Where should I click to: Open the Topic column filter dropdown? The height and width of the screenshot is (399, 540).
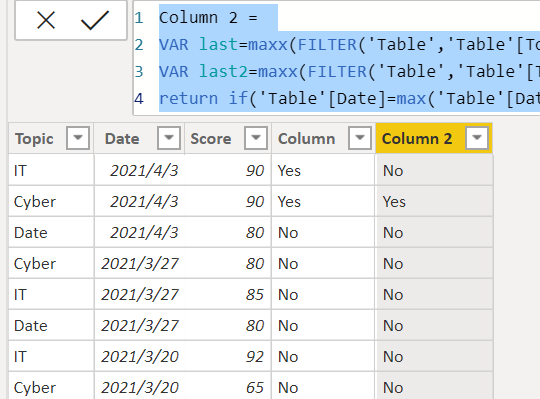click(78, 138)
